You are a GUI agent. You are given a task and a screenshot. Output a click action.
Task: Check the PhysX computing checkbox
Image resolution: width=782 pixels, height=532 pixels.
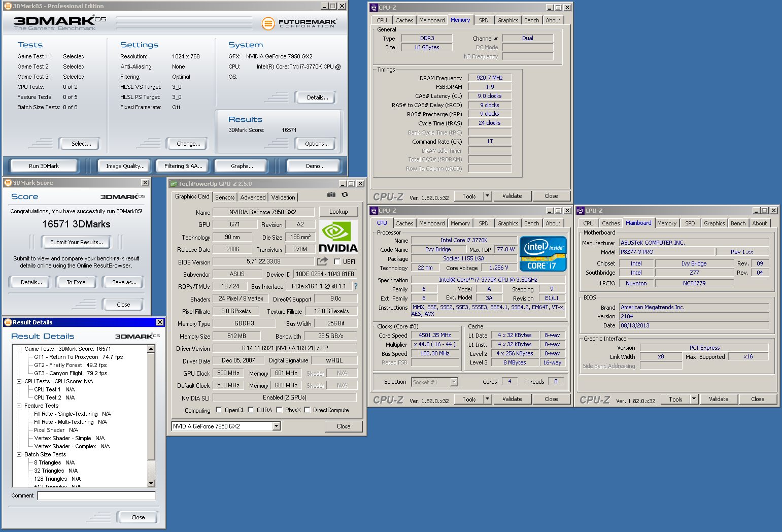(279, 410)
